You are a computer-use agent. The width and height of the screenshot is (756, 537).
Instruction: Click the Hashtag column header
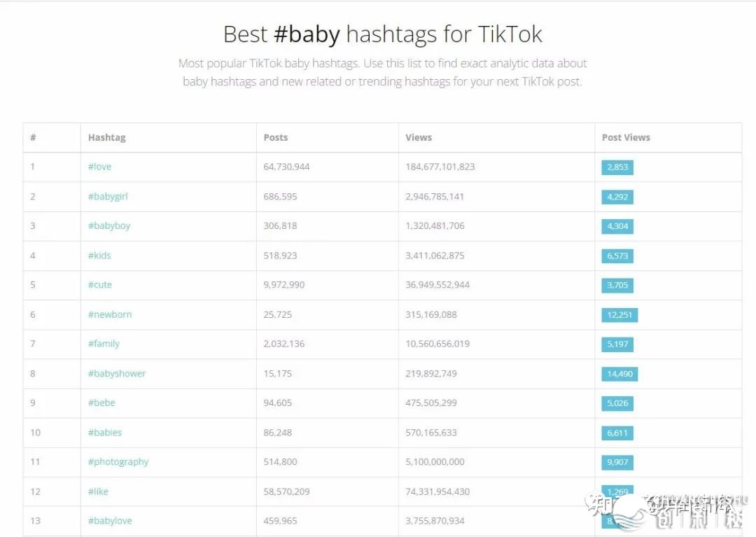point(107,137)
